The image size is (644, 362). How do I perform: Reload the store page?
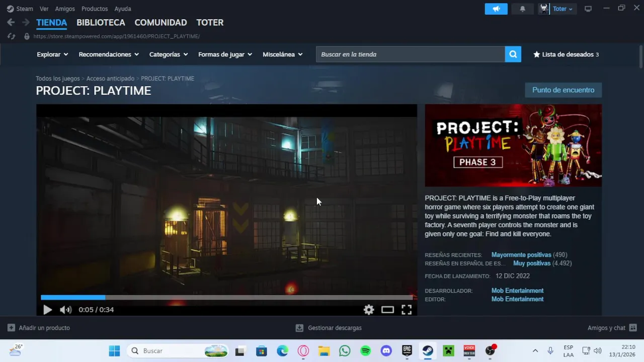pyautogui.click(x=11, y=36)
